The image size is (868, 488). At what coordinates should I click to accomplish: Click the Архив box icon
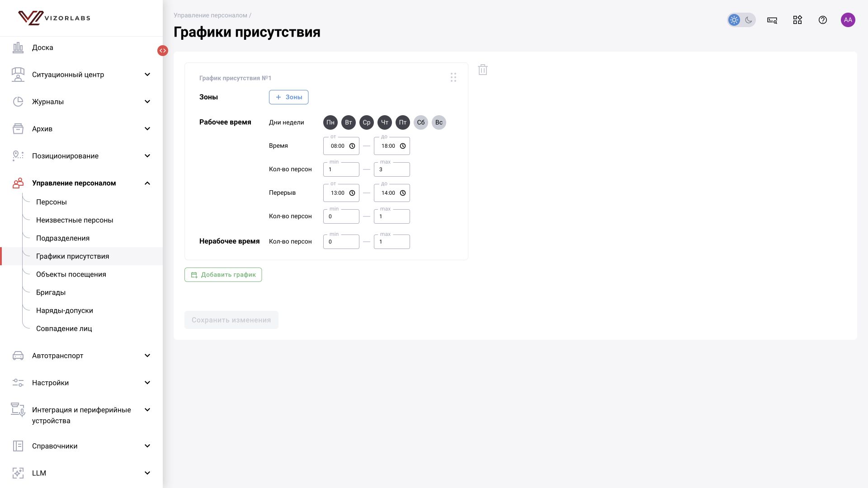coord(18,129)
